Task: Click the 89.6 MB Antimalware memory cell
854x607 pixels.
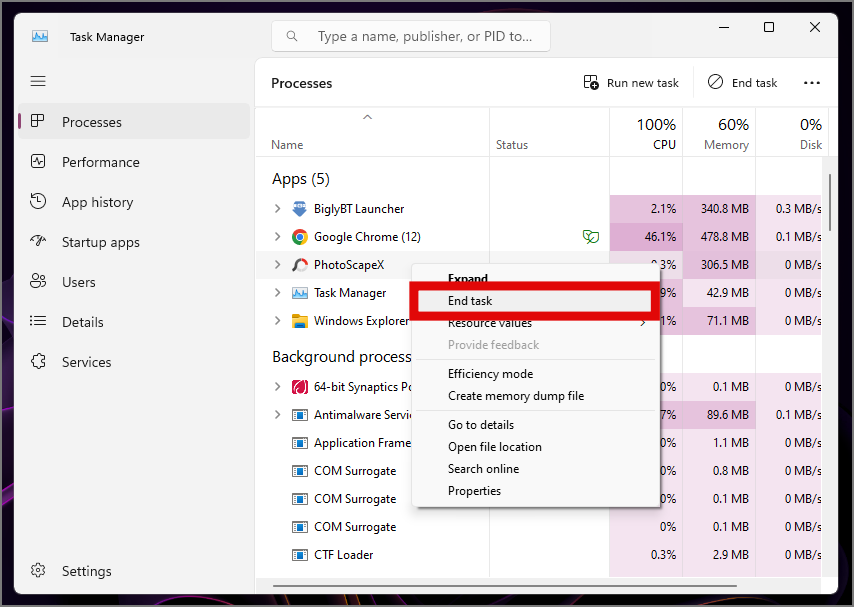Action: [x=719, y=415]
